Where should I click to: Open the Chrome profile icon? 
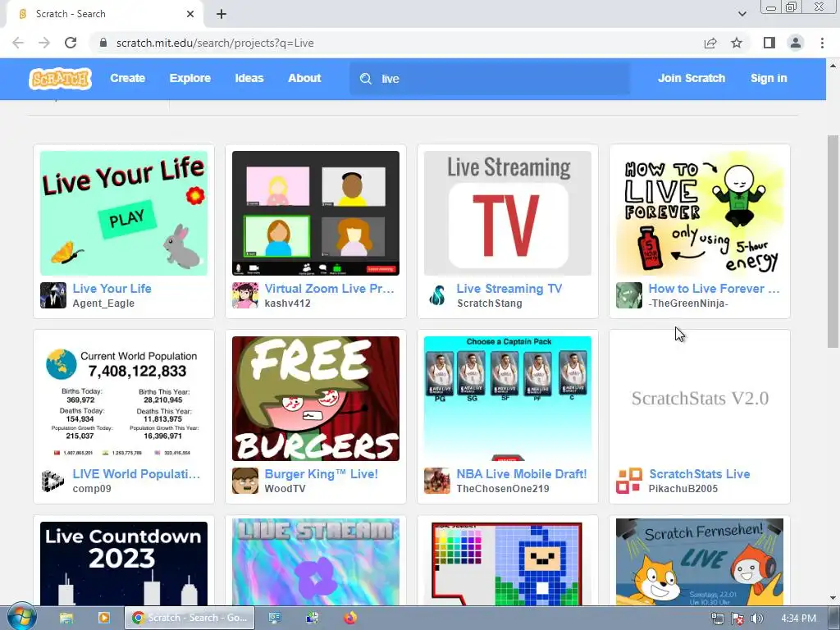coord(796,43)
